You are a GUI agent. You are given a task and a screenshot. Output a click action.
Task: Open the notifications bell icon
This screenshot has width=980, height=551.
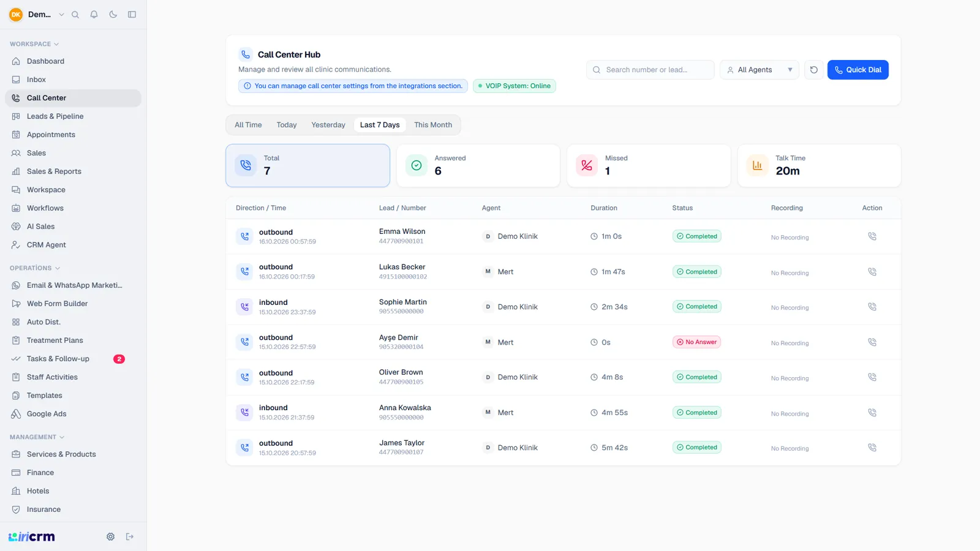[94, 15]
